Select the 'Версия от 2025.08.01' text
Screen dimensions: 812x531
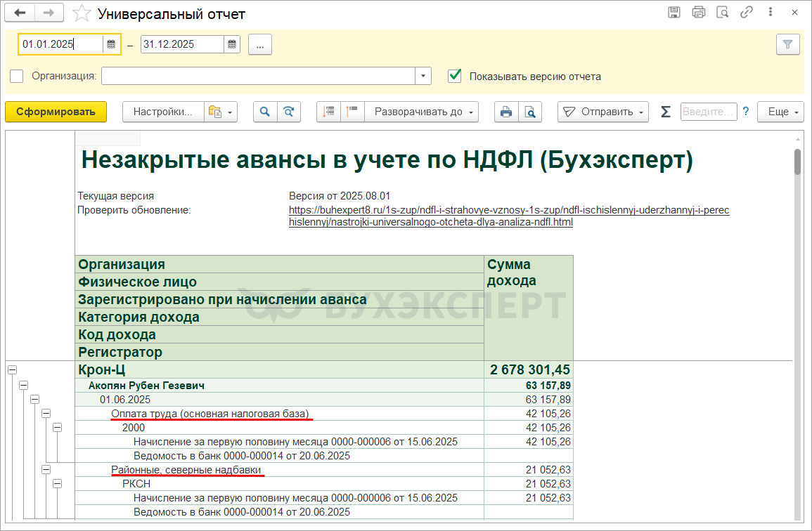tap(340, 196)
